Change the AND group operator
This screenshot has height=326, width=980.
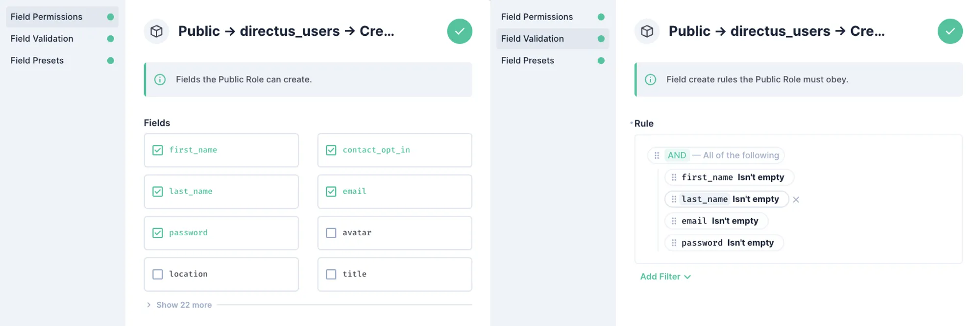pos(677,155)
